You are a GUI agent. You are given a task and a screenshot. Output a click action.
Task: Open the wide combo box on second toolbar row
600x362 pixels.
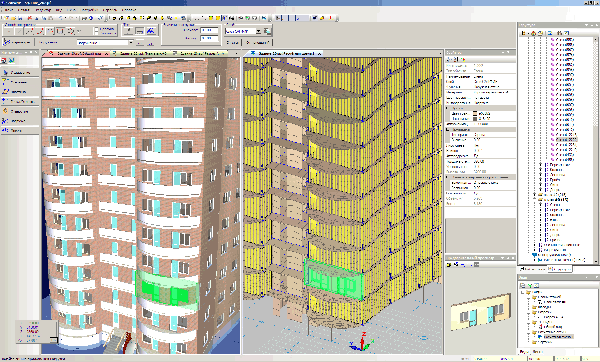(x=105, y=42)
